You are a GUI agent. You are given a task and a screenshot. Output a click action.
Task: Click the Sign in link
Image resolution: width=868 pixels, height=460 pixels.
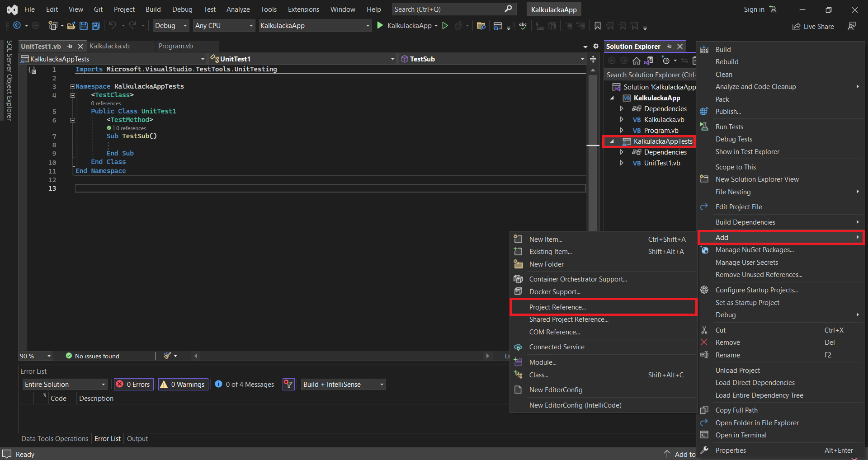[x=754, y=9]
